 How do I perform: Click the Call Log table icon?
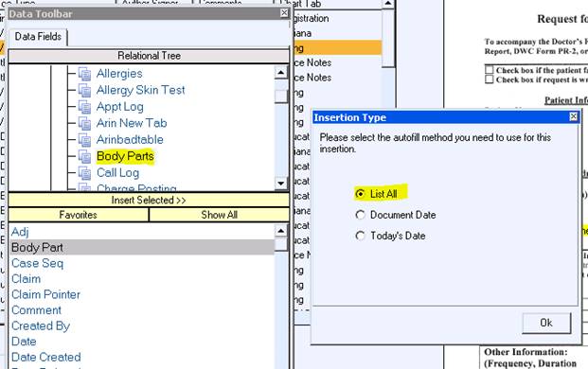pyautogui.click(x=84, y=173)
